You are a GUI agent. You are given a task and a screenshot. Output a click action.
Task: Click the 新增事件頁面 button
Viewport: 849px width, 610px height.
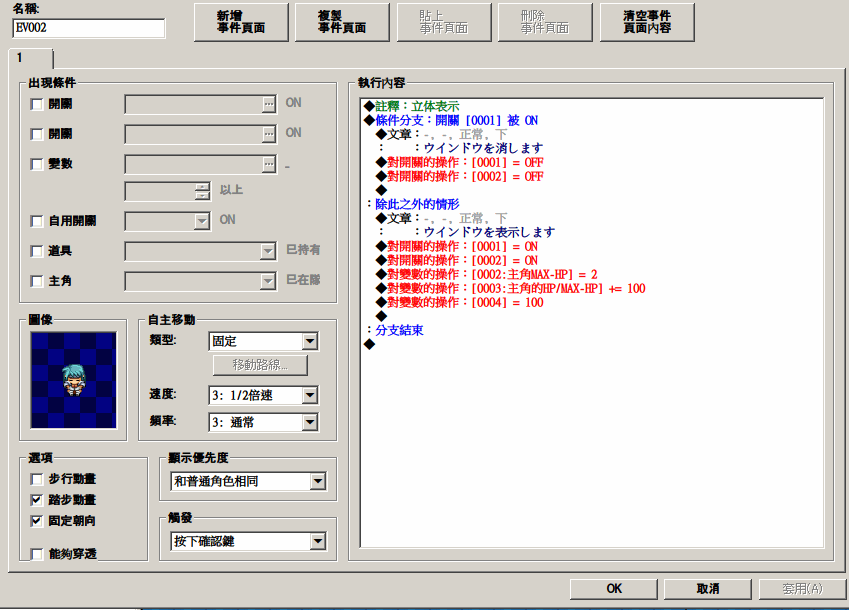(x=241, y=22)
